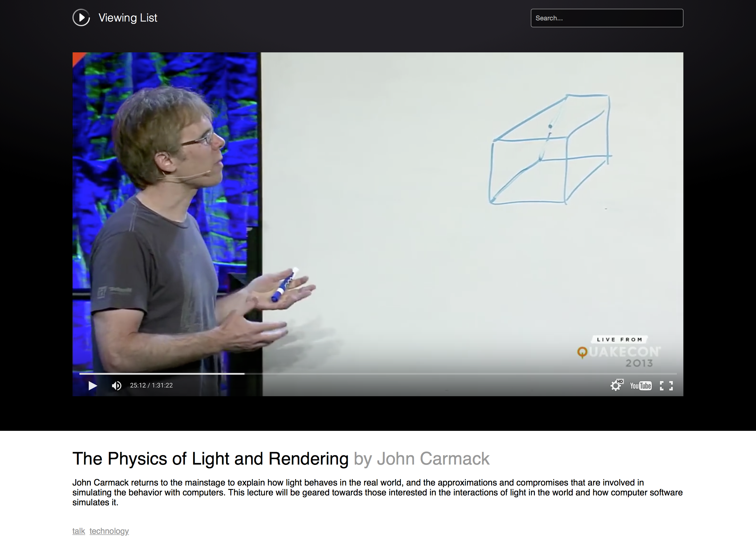The width and height of the screenshot is (756, 560).
Task: Click the "The Physics of Light and Rendering" title
Action: click(x=210, y=459)
